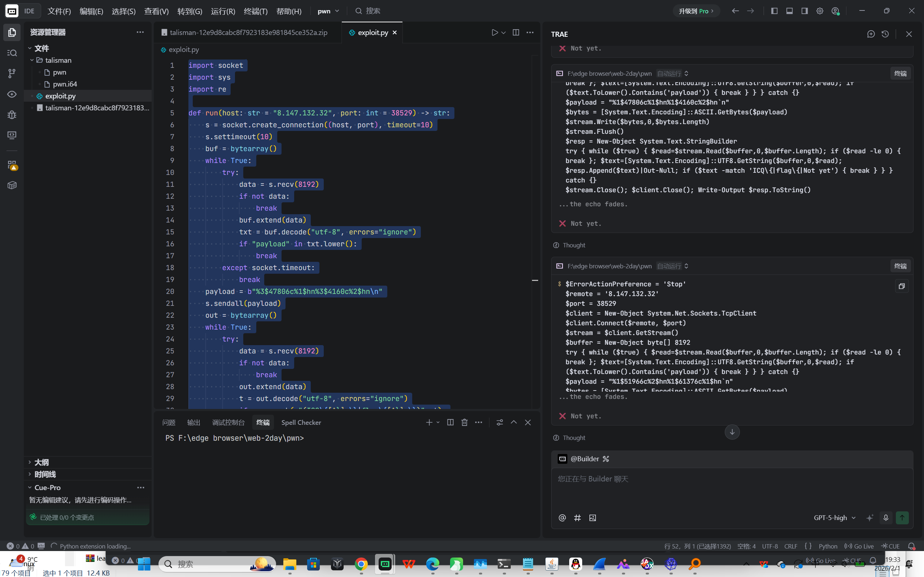Split the editor with split icon
This screenshot has height=577, width=924.
(515, 32)
